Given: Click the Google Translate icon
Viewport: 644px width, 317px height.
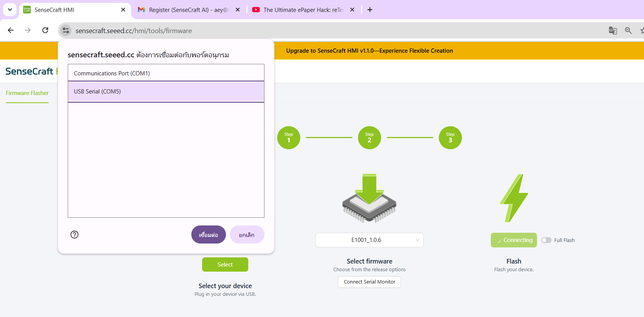Looking at the screenshot, I should [x=613, y=31].
